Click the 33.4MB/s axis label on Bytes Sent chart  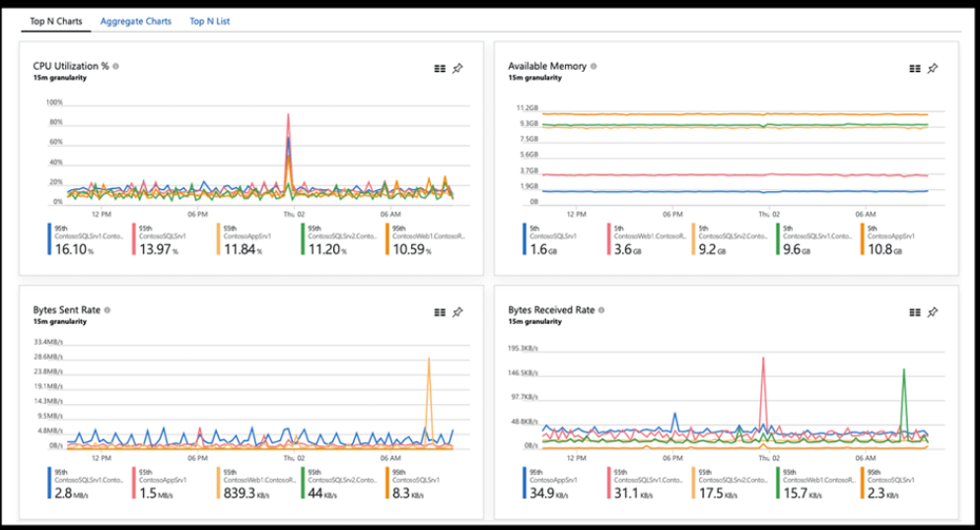coord(48,342)
